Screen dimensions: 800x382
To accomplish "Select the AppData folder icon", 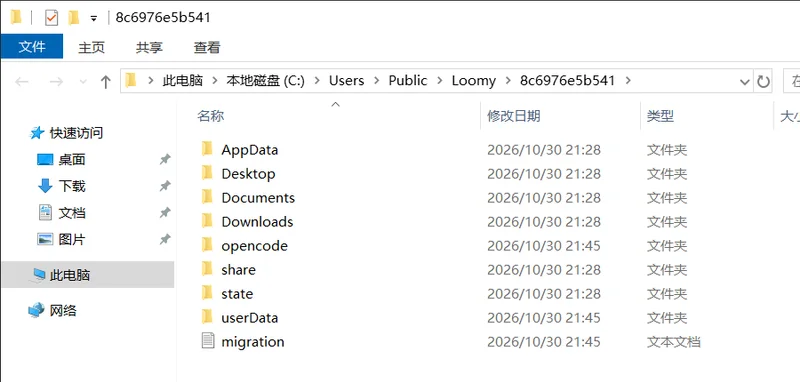I will [207, 149].
